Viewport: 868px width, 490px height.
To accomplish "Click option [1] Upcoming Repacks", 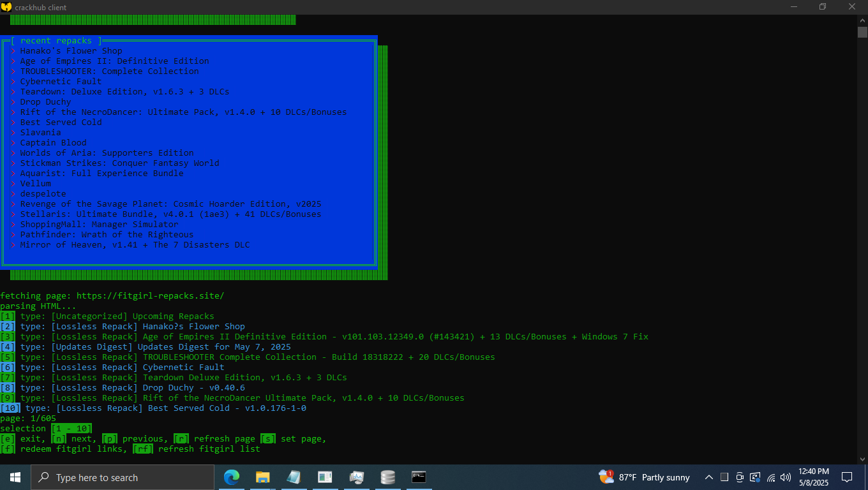I will (107, 316).
